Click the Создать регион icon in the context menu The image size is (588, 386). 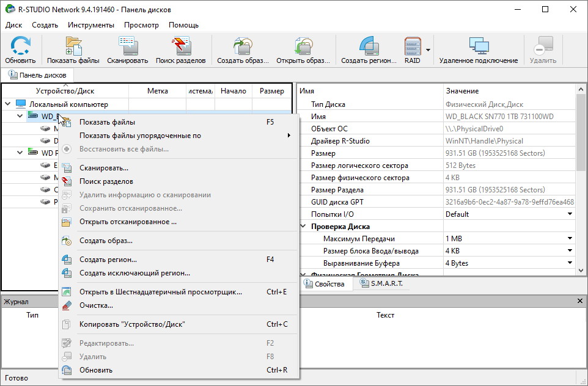tap(67, 260)
